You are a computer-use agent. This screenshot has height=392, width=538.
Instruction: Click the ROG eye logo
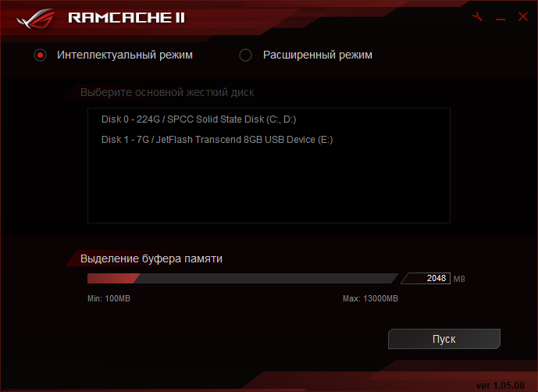[x=36, y=19]
